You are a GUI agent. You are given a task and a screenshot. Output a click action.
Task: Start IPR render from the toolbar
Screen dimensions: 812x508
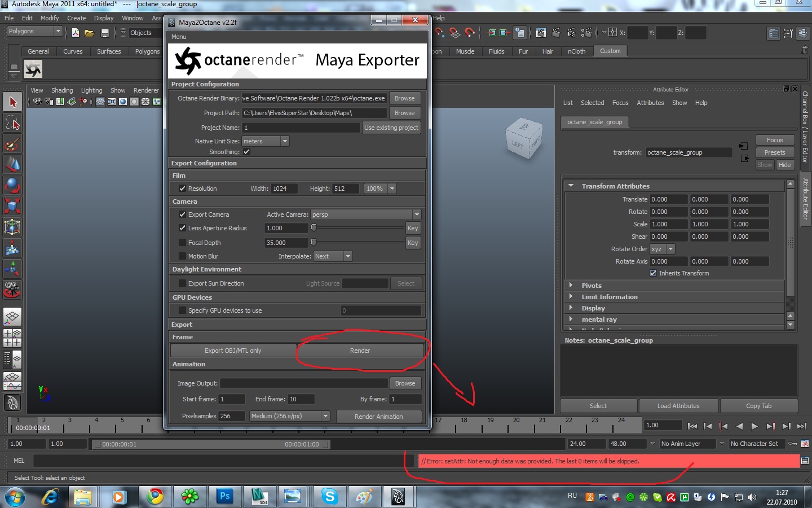click(571, 33)
